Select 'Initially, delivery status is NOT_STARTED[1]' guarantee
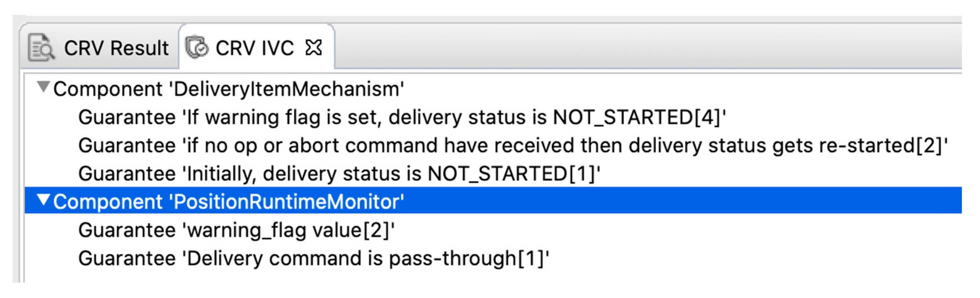This screenshot has height=298, width=980. 338,174
